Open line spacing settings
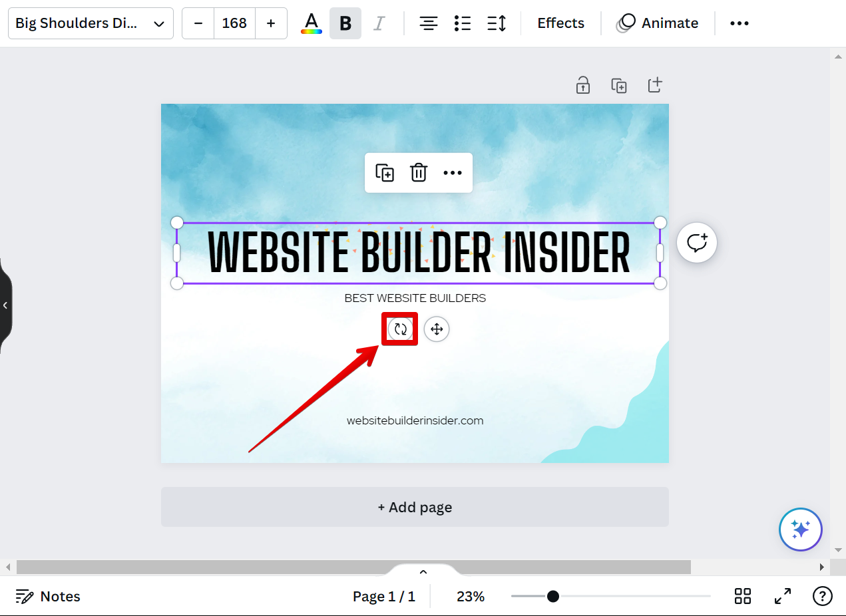 click(497, 23)
